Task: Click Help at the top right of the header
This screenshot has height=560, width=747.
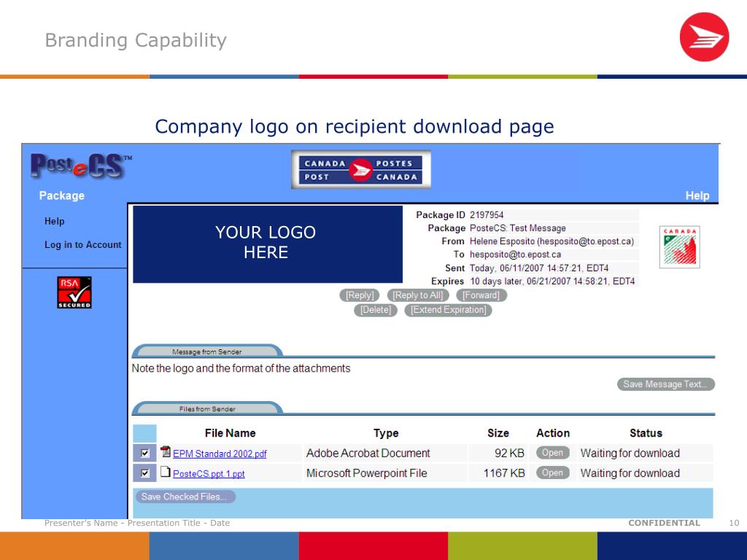Action: 697,195
